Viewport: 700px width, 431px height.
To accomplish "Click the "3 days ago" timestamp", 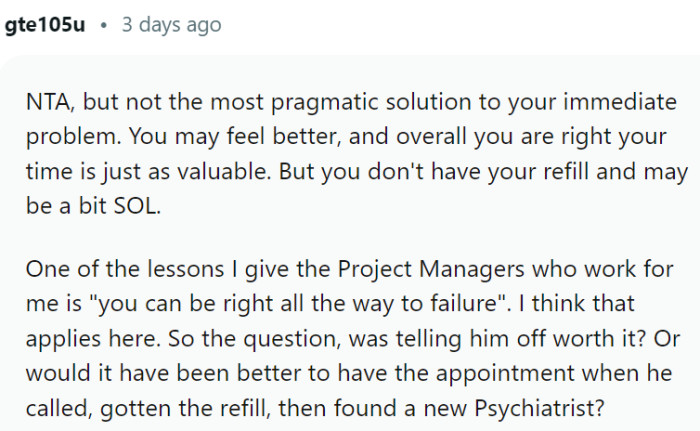I will 171,24.
